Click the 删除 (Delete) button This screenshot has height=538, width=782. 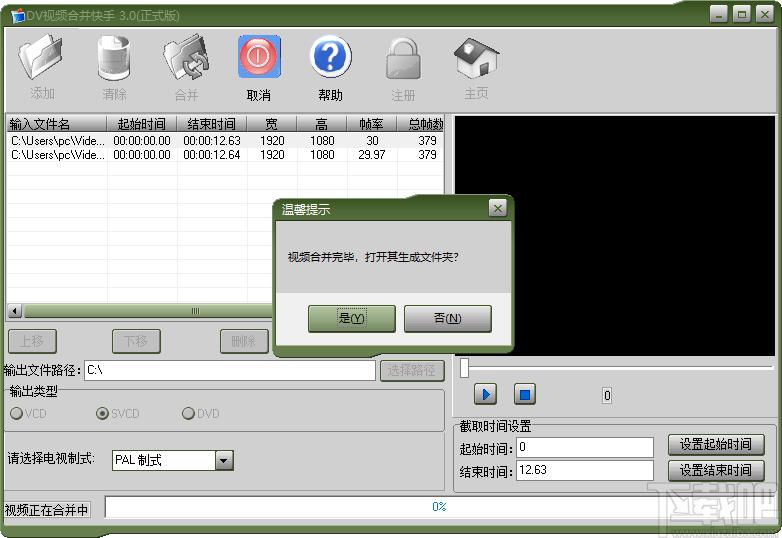(x=244, y=342)
